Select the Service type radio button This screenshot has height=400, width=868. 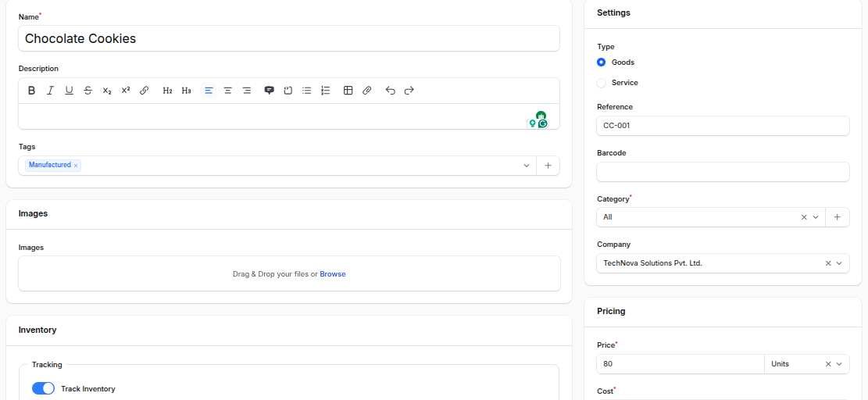[601, 83]
